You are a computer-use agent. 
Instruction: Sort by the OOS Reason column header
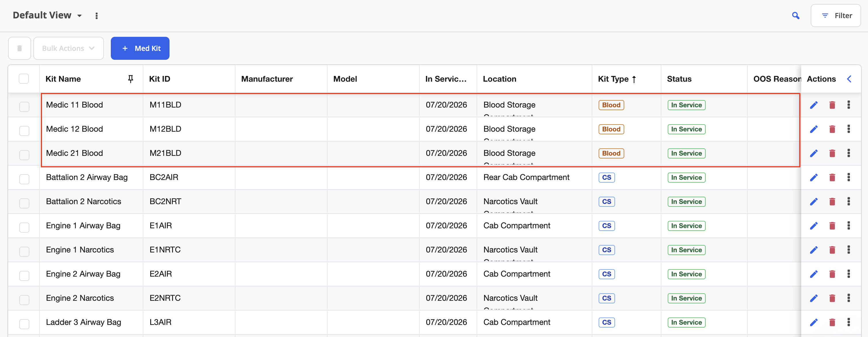[x=777, y=79]
